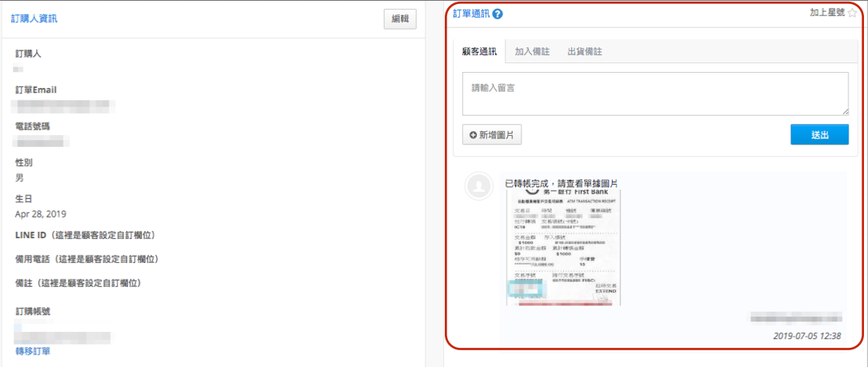Open the 顧客通訊 tab
Viewport: 868px width, 367px height.
(479, 51)
